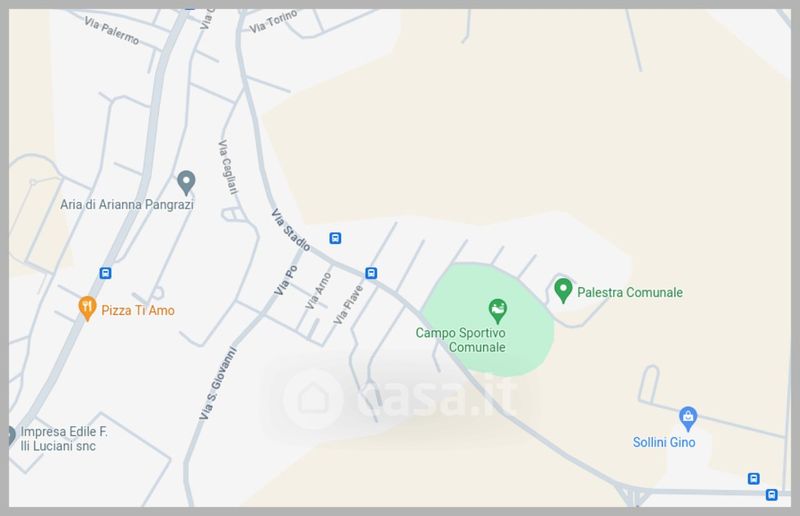Click the bus stop in the bottom-right corner
The image size is (800, 516).
pos(771,495)
